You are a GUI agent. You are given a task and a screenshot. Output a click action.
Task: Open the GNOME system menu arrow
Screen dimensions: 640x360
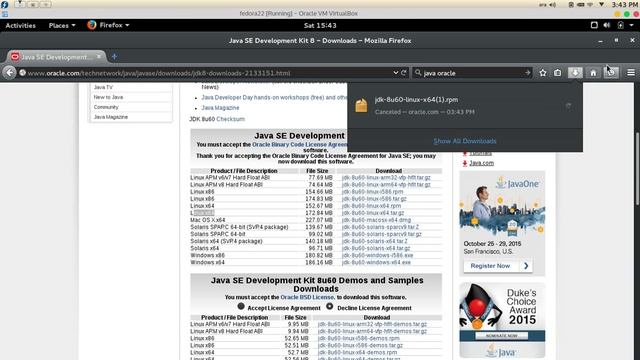631,25
